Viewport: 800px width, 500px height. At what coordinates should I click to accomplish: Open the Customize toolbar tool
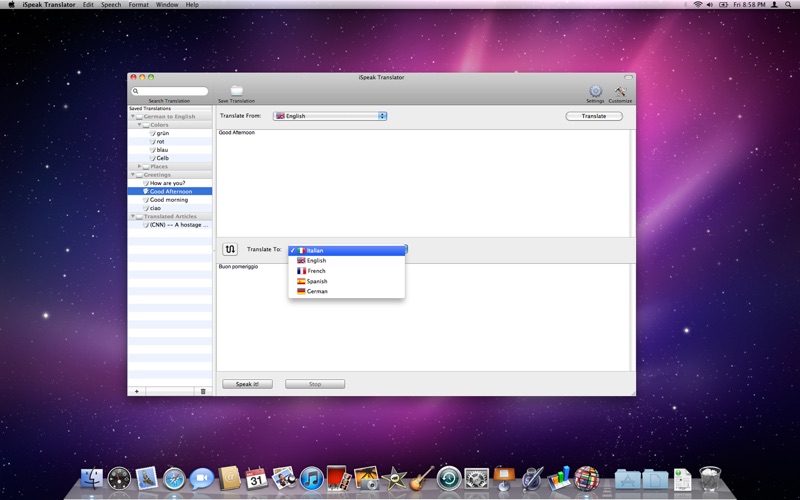click(x=620, y=91)
